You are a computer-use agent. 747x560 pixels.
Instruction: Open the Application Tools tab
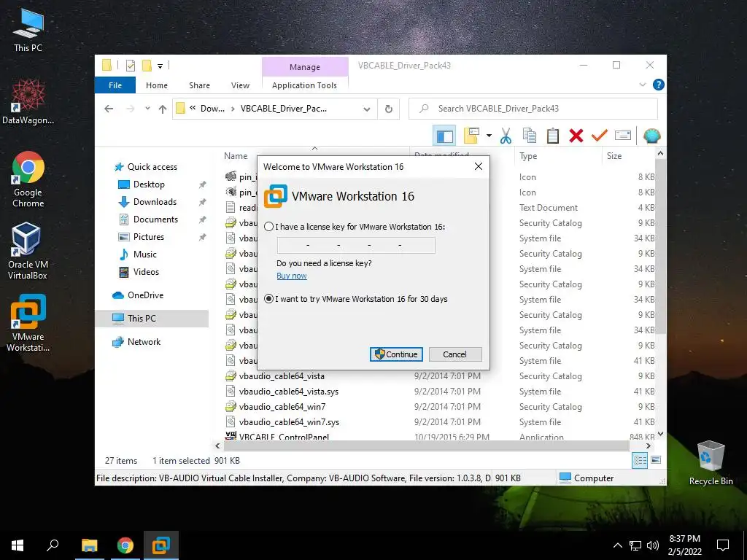click(304, 85)
